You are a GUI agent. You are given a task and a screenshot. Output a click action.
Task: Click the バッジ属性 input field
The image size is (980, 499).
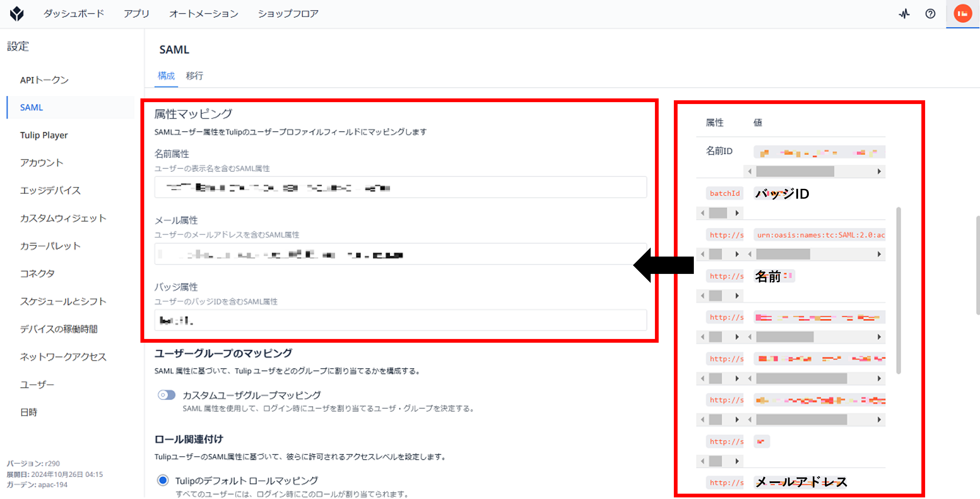(x=400, y=320)
